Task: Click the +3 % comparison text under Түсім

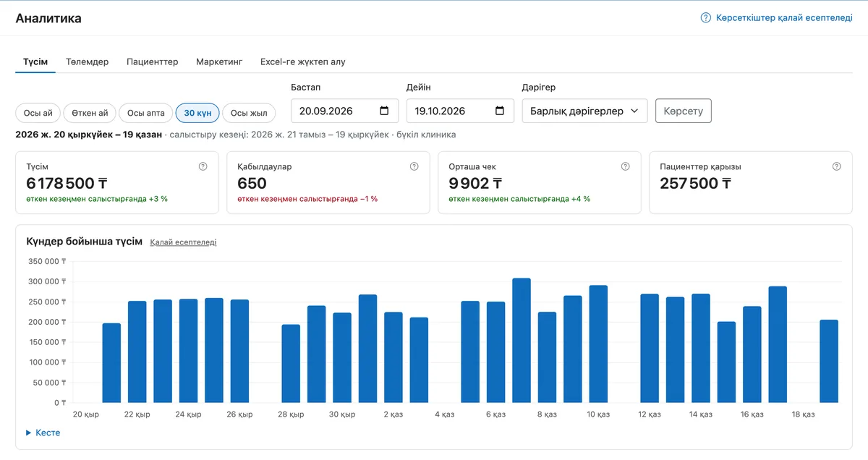Action: click(x=97, y=198)
